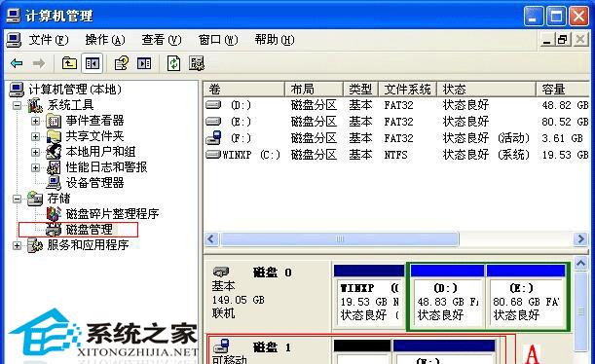Click the horizontal scrollbar right arrow

point(580,238)
